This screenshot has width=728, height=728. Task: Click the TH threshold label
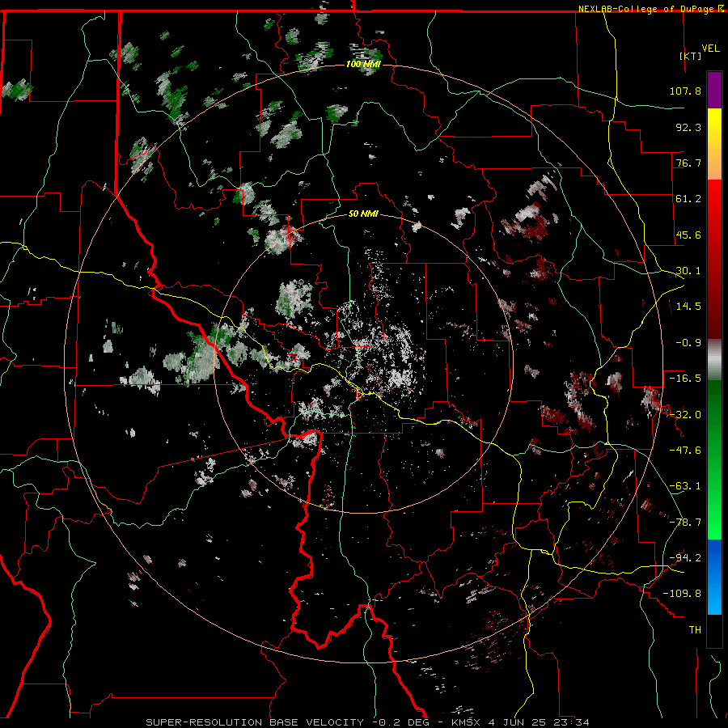(x=695, y=630)
